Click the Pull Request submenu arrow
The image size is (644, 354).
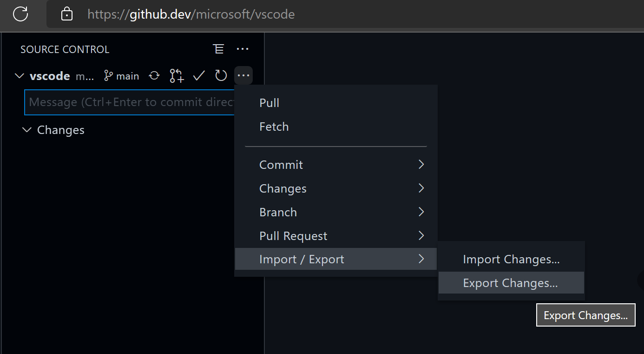tap(421, 235)
